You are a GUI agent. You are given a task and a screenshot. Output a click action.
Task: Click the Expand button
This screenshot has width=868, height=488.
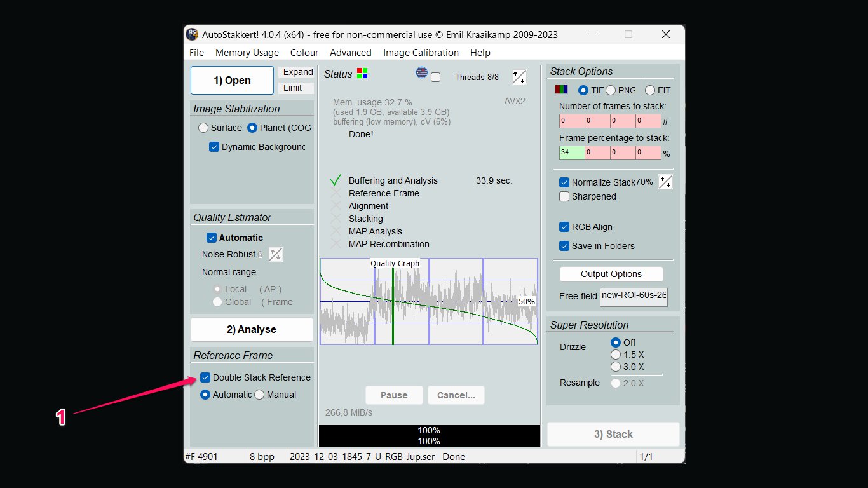click(x=297, y=72)
